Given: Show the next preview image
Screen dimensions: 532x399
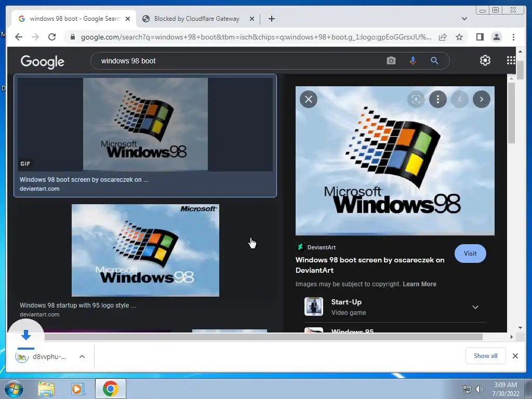Looking at the screenshot, I should [x=482, y=99].
